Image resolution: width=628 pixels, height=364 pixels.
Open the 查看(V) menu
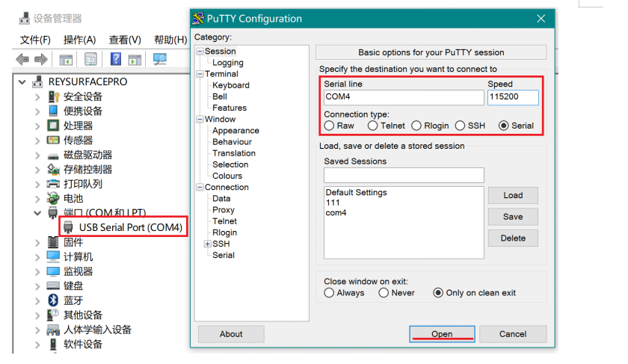click(125, 40)
